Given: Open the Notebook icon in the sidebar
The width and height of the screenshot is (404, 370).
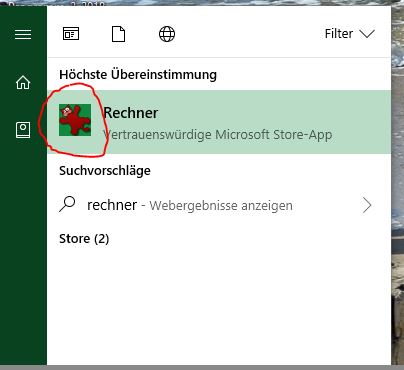Looking at the screenshot, I should [23, 130].
